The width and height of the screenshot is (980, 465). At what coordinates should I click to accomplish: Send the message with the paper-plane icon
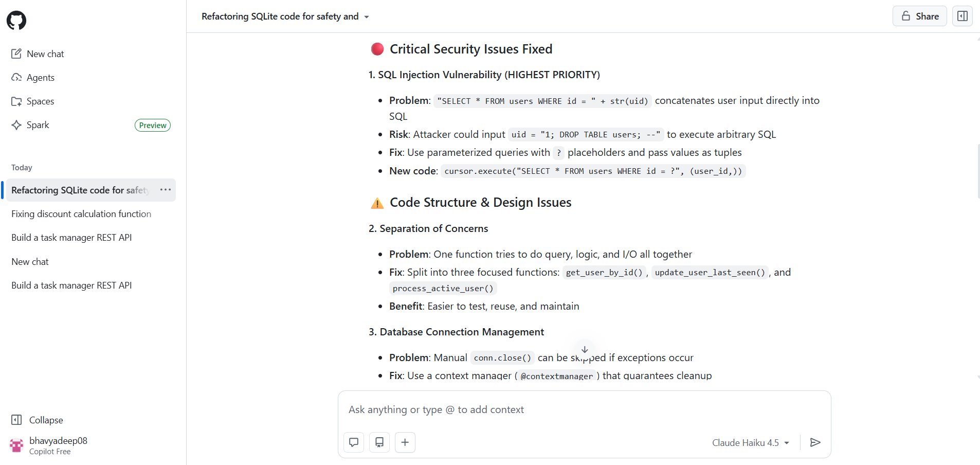pyautogui.click(x=815, y=442)
